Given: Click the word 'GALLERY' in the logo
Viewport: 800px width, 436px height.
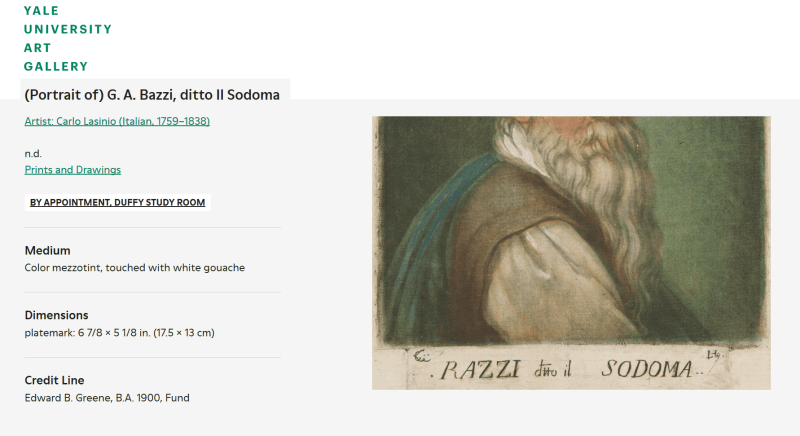Looking at the screenshot, I should (x=56, y=67).
